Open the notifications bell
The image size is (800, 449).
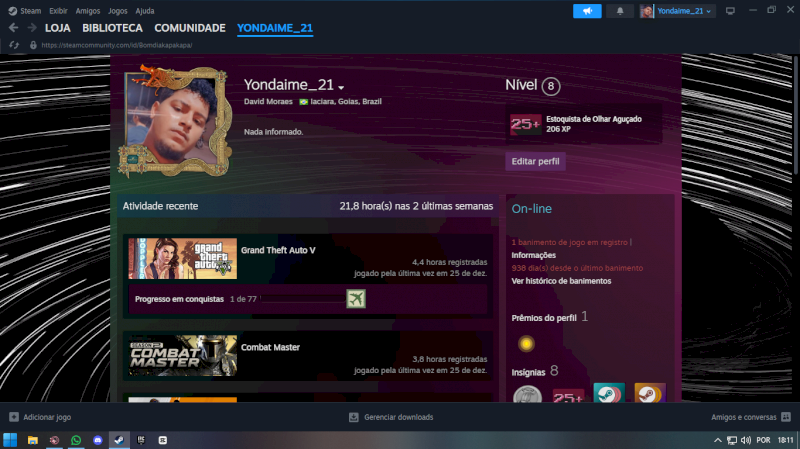[620, 11]
